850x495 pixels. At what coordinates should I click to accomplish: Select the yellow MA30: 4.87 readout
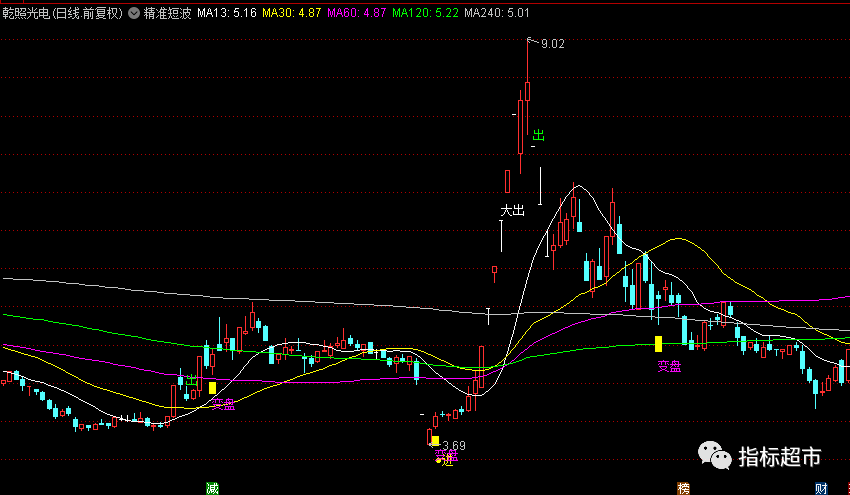pyautogui.click(x=292, y=13)
